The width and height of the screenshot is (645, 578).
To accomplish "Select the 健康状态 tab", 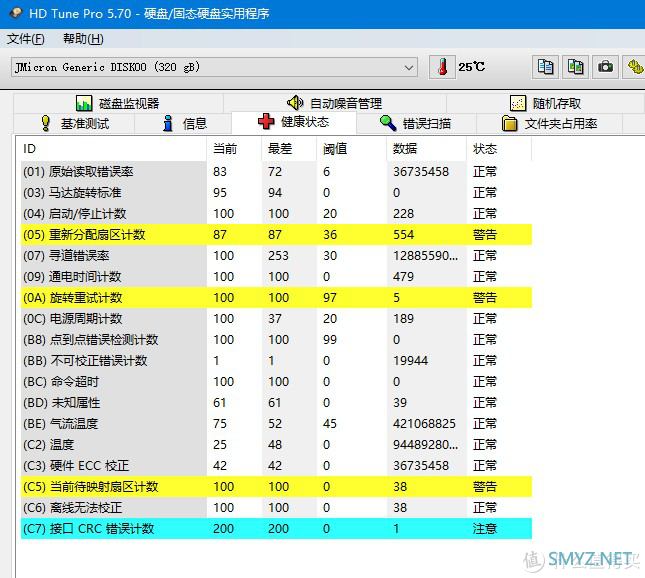I will (294, 122).
